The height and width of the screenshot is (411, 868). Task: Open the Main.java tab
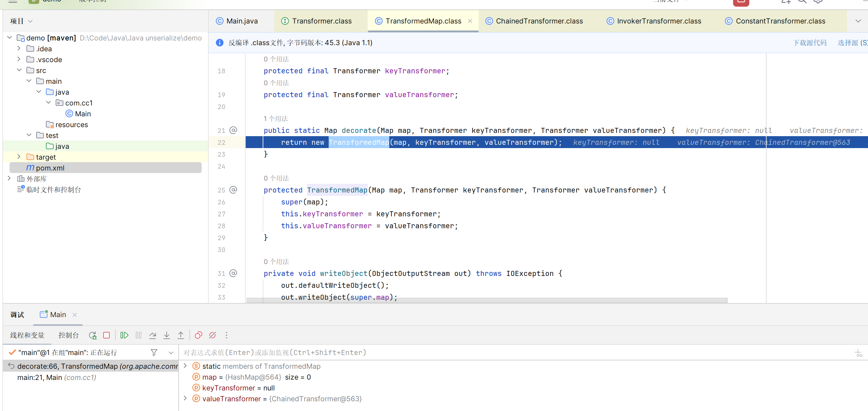click(x=237, y=21)
